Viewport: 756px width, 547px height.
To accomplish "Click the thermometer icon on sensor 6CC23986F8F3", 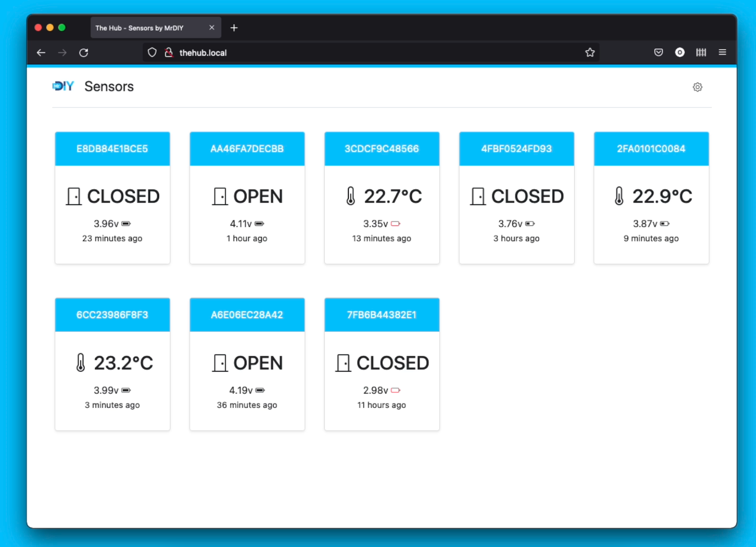I will tap(81, 362).
